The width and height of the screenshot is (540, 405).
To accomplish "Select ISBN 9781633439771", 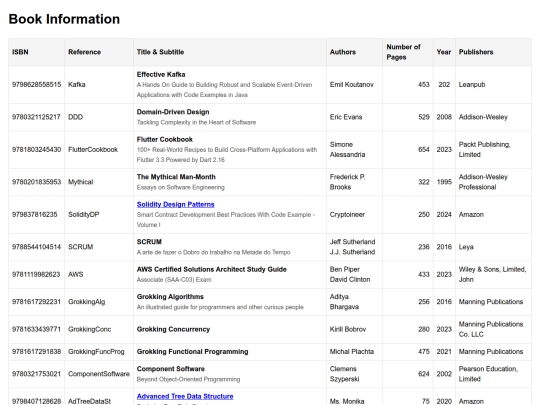I will pos(37,329).
